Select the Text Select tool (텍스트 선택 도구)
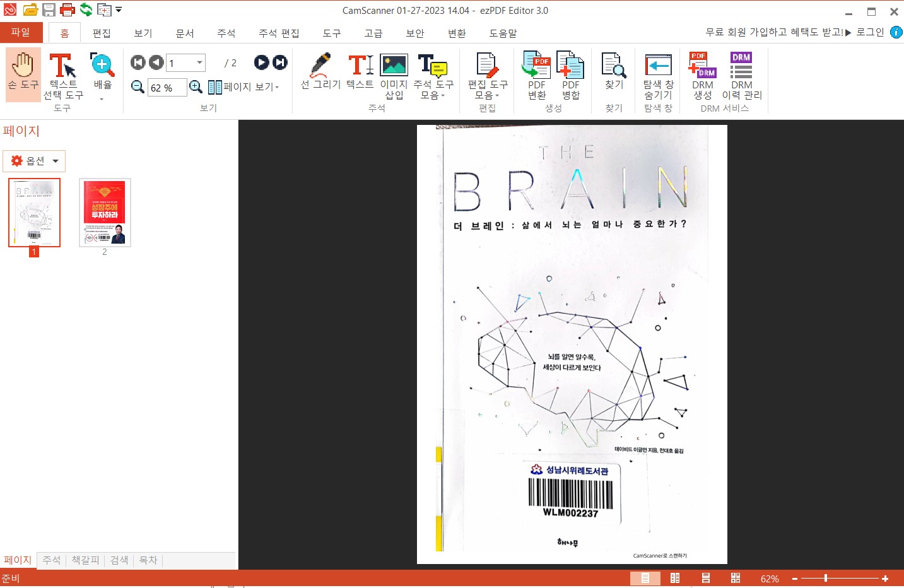904x588 pixels. point(63,77)
